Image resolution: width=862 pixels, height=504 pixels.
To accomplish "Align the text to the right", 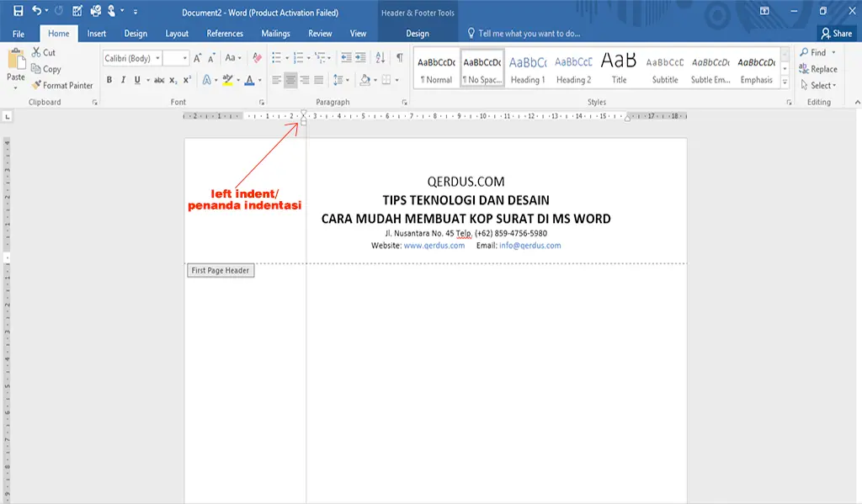I will click(305, 80).
